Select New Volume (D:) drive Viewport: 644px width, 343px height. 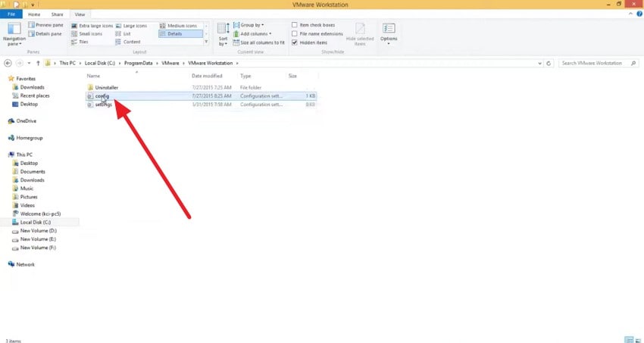[x=38, y=231]
